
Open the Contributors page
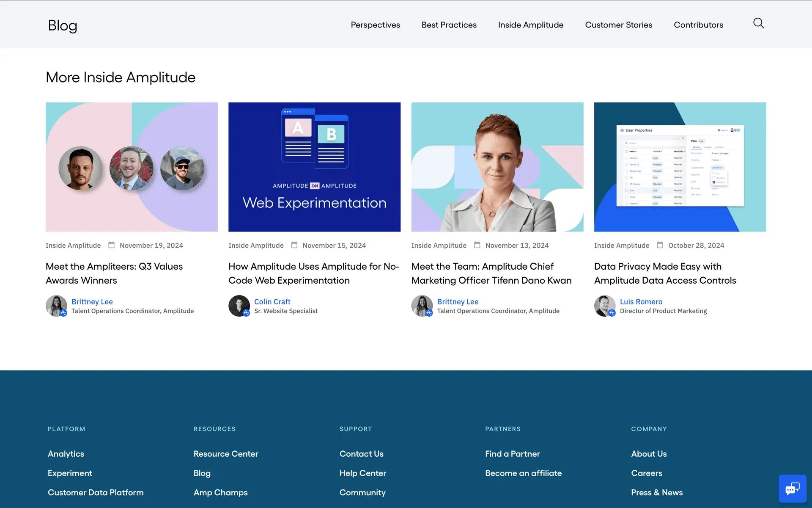(x=698, y=25)
